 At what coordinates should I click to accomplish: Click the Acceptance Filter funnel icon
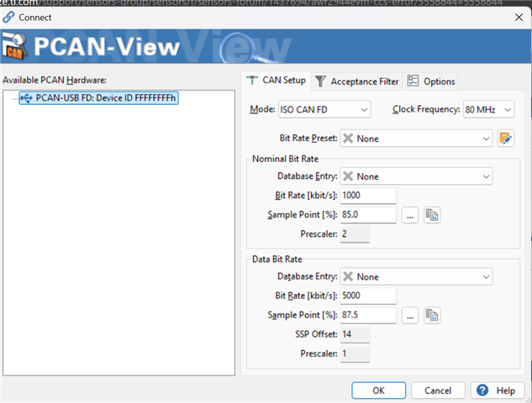pyautogui.click(x=320, y=81)
